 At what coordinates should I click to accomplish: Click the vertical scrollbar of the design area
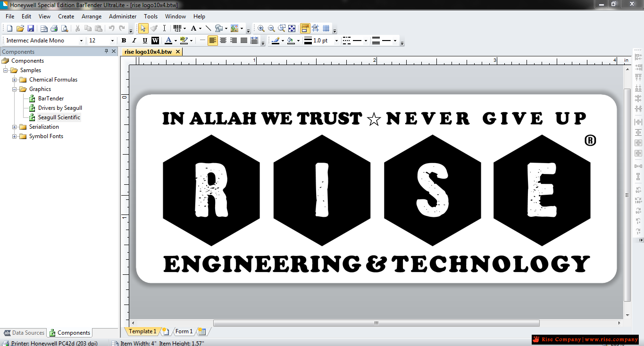pos(627,194)
